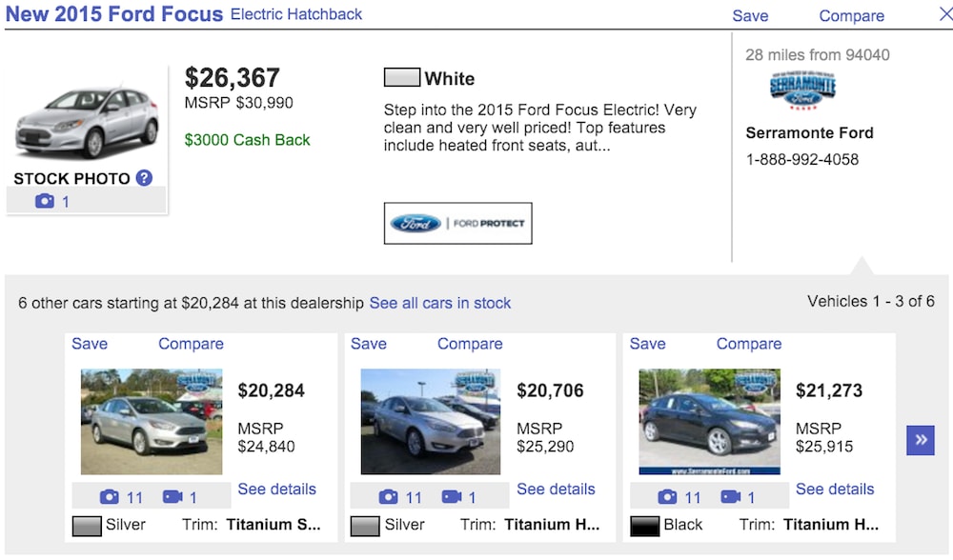Viewport: 953px width, 560px height.
Task: Click the Electric Hatchback subtitle
Action: tap(296, 14)
